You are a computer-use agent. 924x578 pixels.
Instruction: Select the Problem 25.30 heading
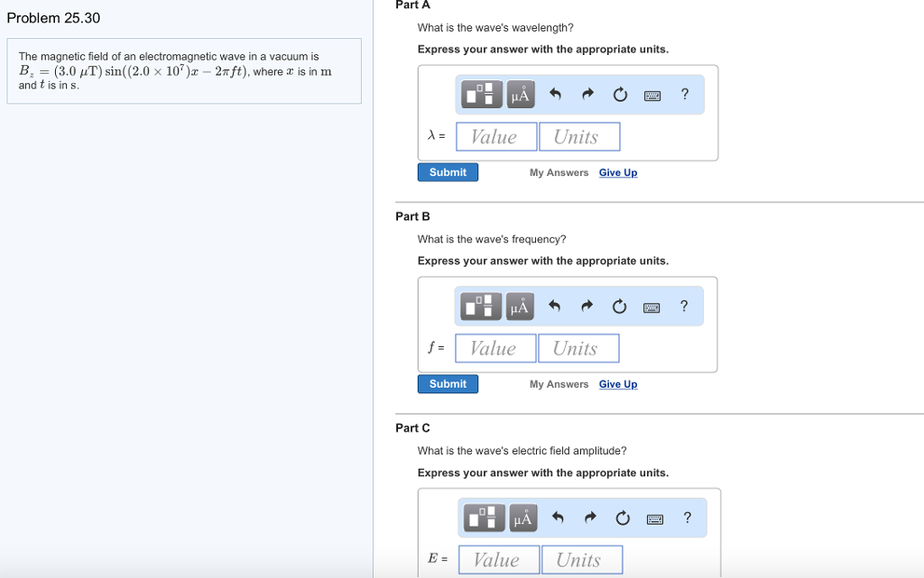click(53, 18)
